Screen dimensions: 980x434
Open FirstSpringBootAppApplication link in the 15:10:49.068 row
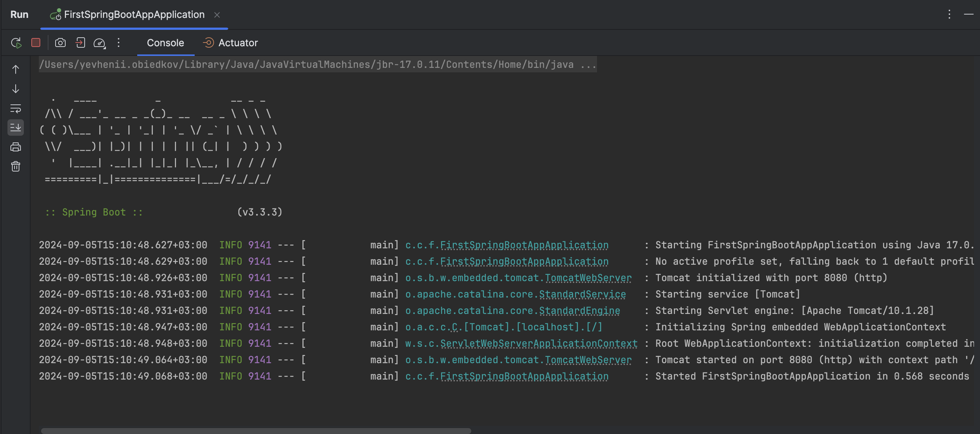524,376
